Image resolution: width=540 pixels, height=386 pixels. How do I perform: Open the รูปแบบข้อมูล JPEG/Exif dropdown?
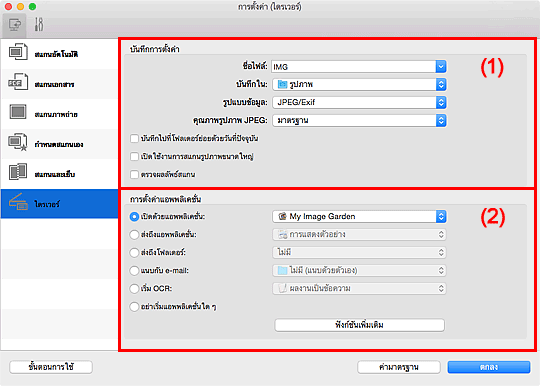coord(359,102)
